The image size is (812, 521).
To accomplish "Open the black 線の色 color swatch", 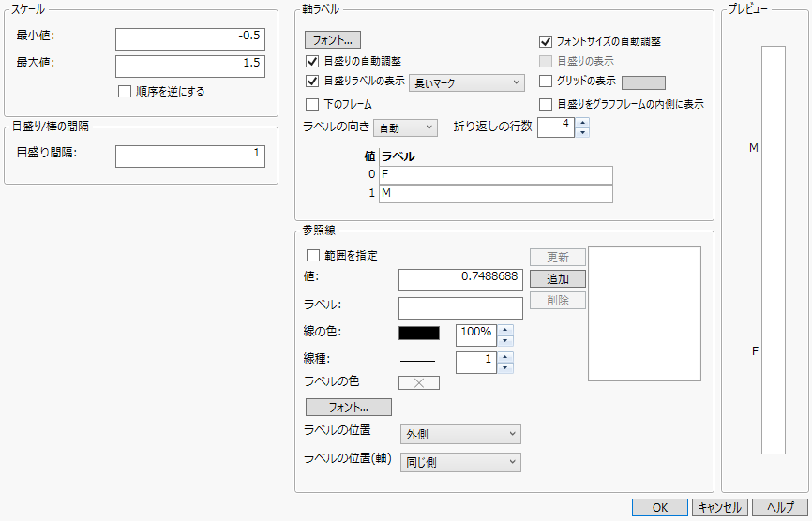I will point(419,333).
